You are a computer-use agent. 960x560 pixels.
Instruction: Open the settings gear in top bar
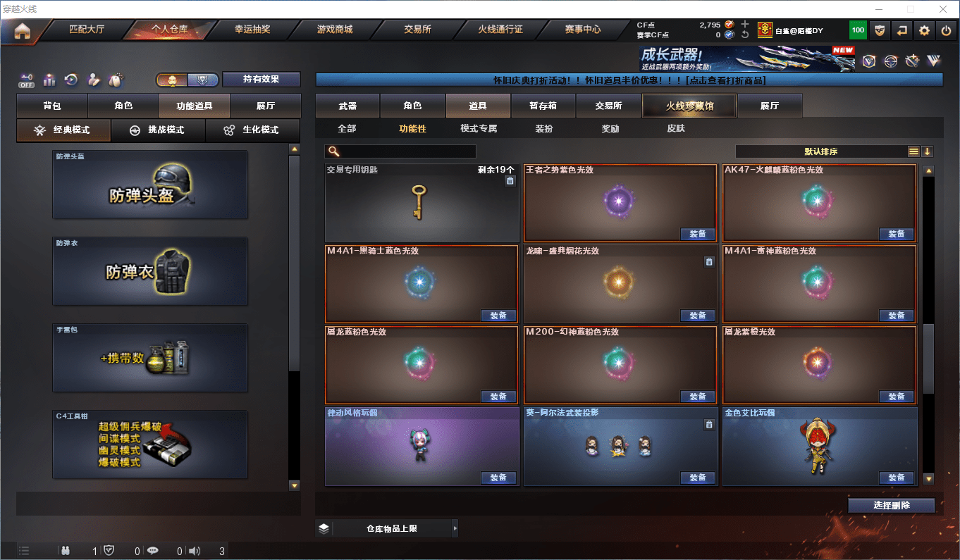[x=924, y=30]
